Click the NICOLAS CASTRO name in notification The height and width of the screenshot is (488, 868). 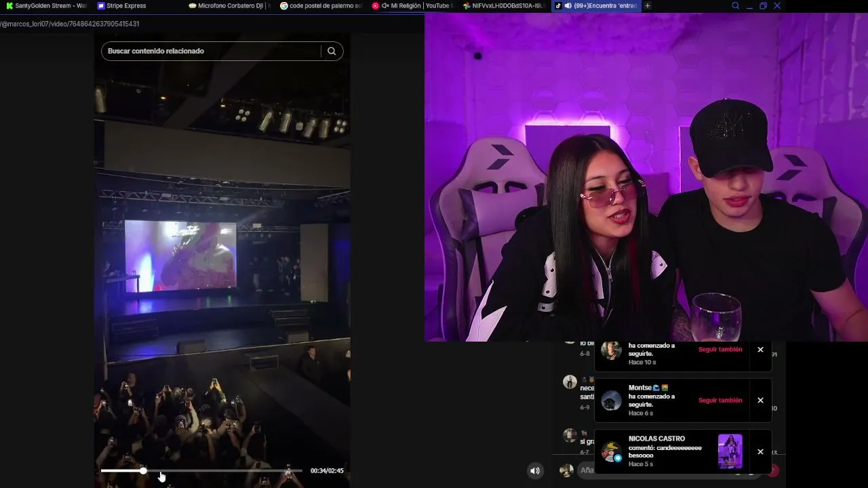click(656, 439)
